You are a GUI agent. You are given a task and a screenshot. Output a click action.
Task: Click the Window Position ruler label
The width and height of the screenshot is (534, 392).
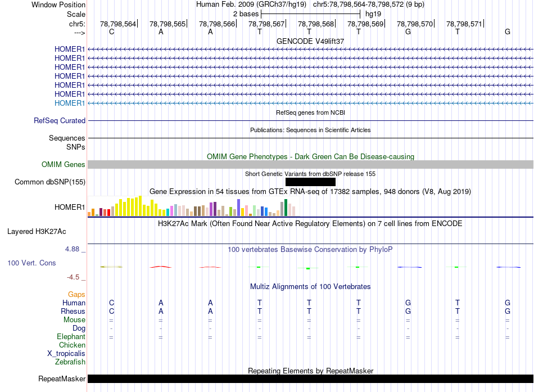tap(58, 4)
